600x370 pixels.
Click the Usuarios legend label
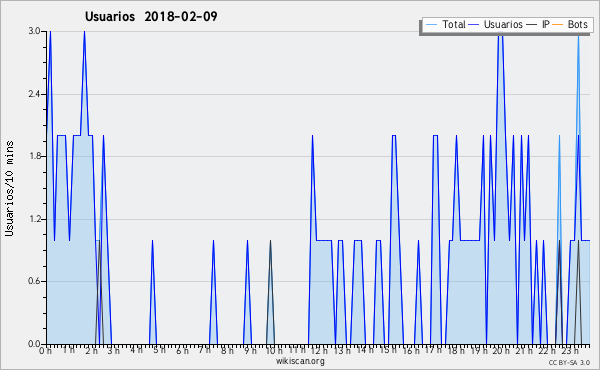pos(503,24)
